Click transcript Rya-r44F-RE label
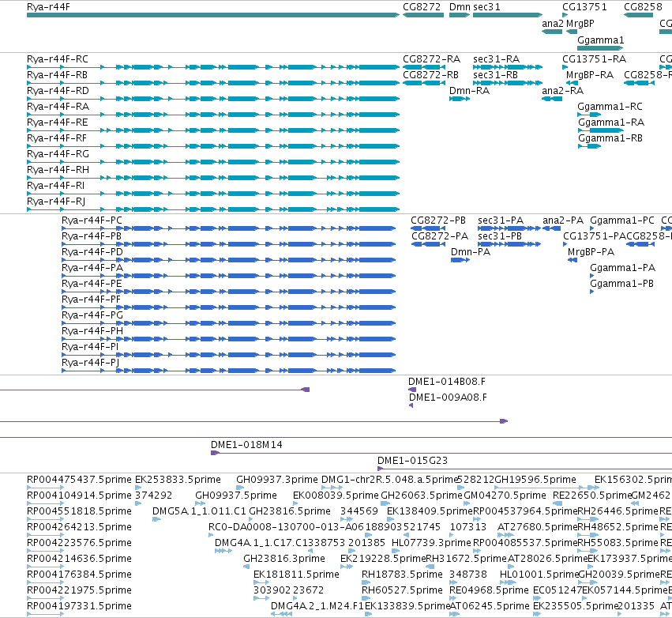This screenshot has width=672, height=618. click(58, 122)
